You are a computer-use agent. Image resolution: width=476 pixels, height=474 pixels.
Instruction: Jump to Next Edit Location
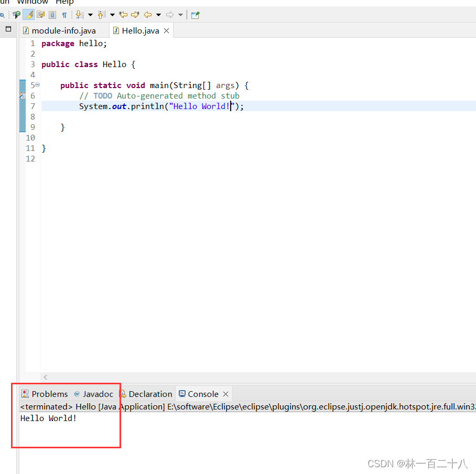pyautogui.click(x=135, y=15)
